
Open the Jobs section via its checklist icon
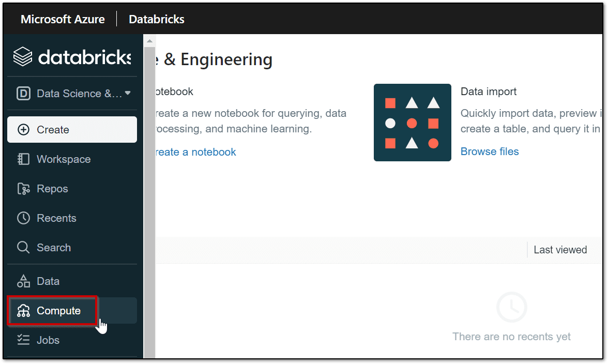tap(23, 340)
